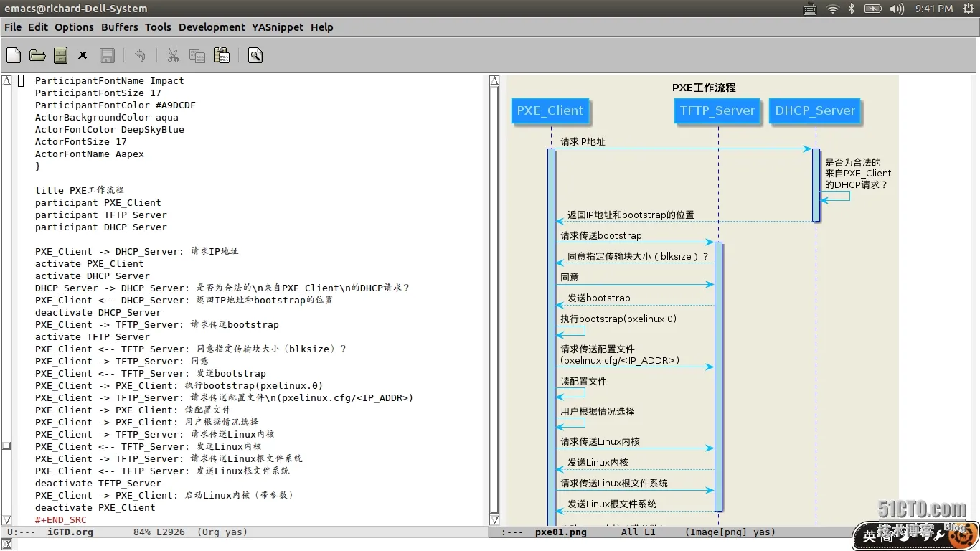Click the iGTD.org buffer name in the mode line

70,532
